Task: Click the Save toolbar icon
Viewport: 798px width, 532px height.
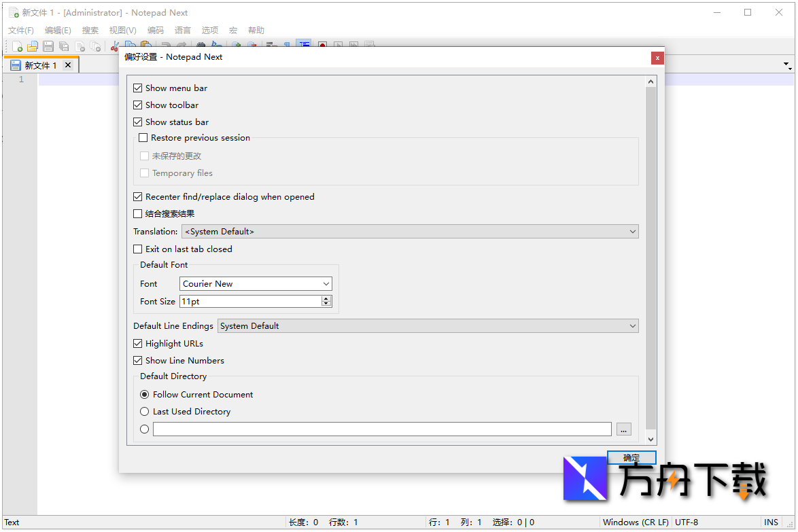Action: [x=48, y=46]
